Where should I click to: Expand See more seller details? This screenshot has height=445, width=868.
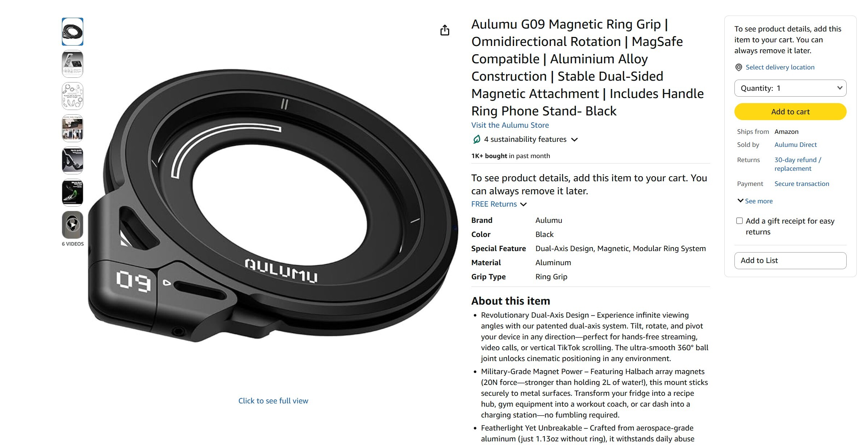[x=755, y=201]
